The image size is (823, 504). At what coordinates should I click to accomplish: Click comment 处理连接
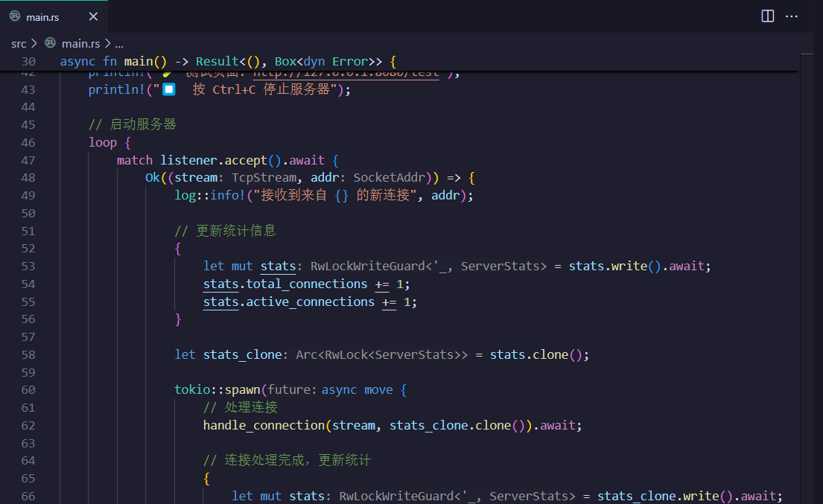(241, 407)
